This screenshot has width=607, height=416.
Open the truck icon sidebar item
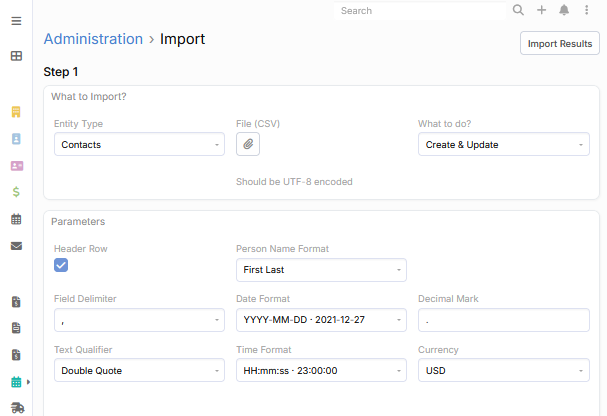(x=16, y=408)
